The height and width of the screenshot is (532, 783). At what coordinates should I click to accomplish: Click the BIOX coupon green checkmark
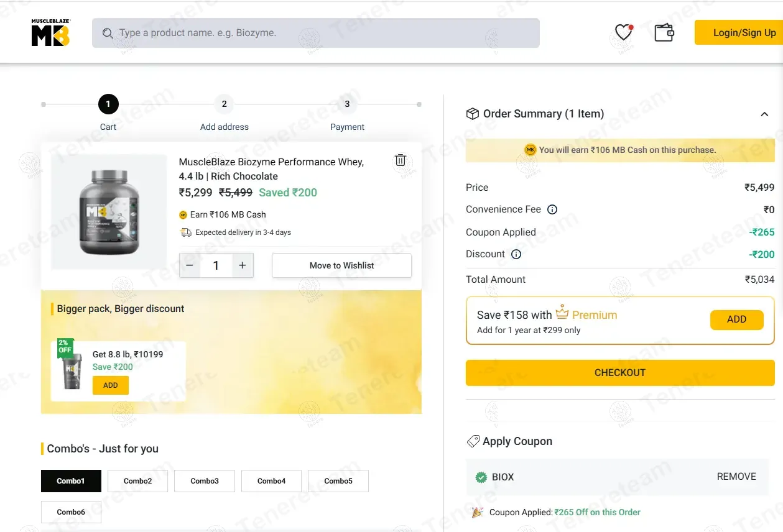[481, 477]
